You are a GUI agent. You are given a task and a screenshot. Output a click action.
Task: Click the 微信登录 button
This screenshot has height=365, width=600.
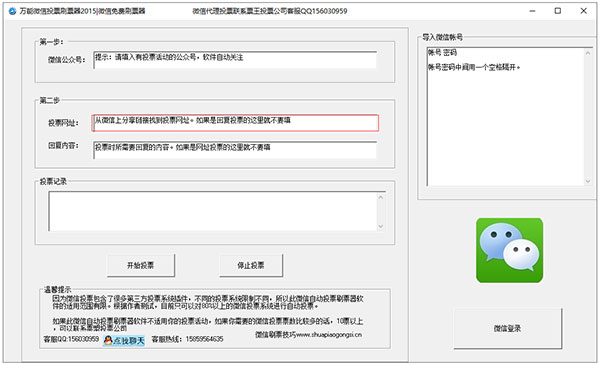[507, 328]
